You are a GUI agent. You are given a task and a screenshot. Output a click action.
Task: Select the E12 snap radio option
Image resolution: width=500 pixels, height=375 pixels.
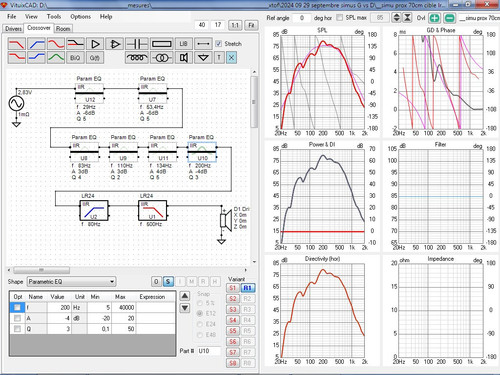point(200,313)
